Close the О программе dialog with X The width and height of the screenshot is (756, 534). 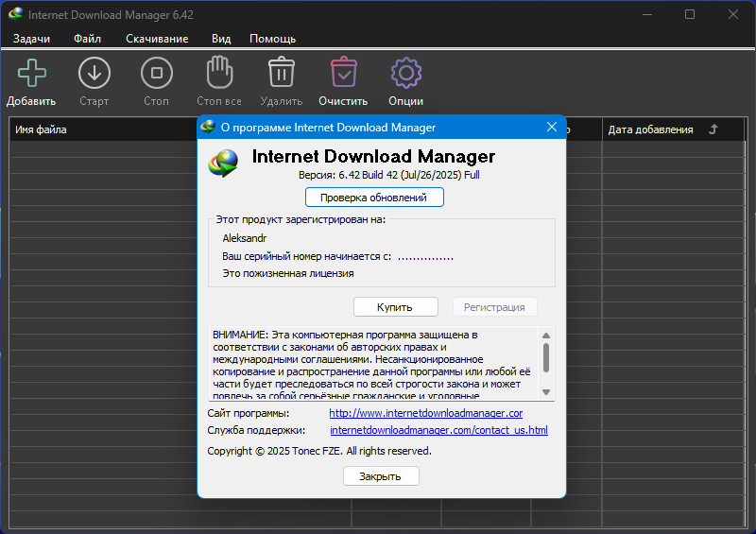552,127
